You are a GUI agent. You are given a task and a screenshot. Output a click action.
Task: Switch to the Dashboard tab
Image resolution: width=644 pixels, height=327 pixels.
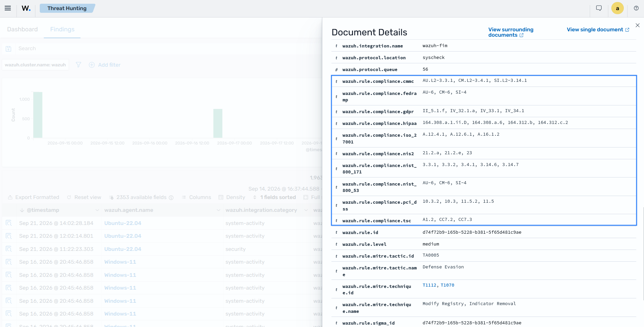click(22, 29)
